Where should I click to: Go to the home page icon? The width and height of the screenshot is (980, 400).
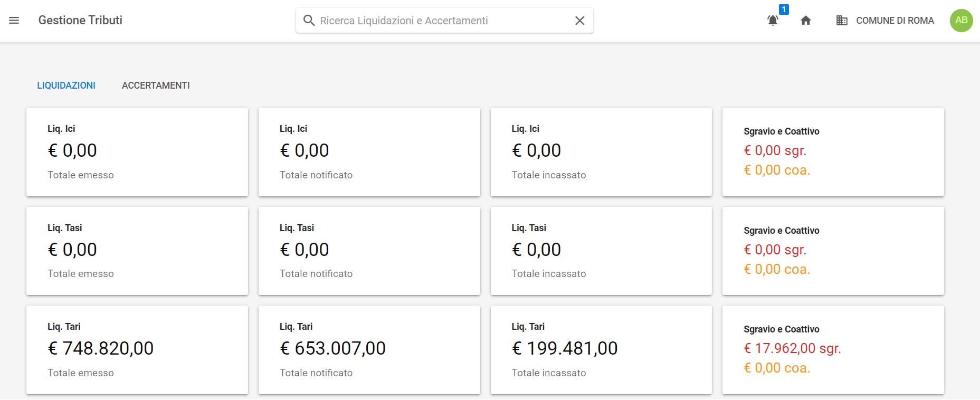(x=805, y=21)
